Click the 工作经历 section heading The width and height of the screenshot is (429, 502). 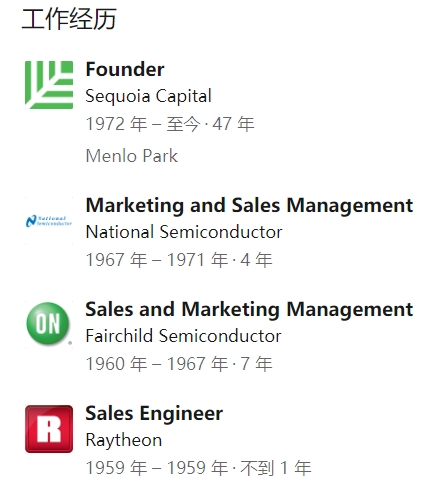point(69,19)
